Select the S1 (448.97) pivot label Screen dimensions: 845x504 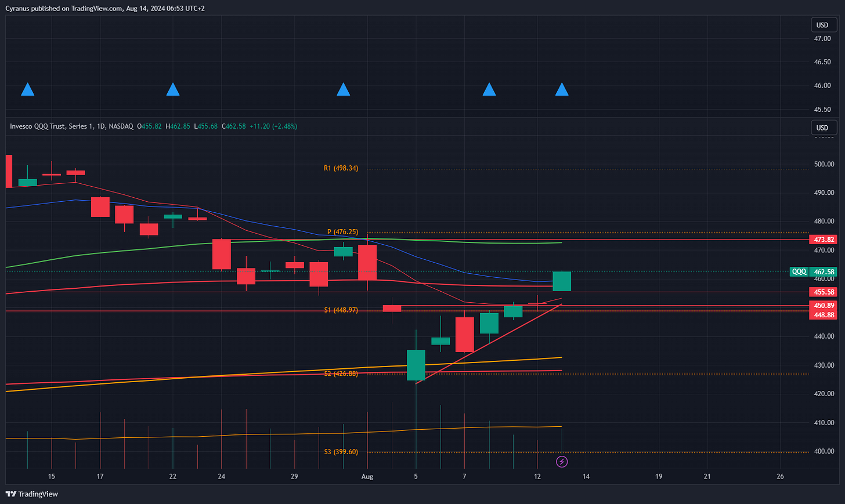[x=341, y=310]
